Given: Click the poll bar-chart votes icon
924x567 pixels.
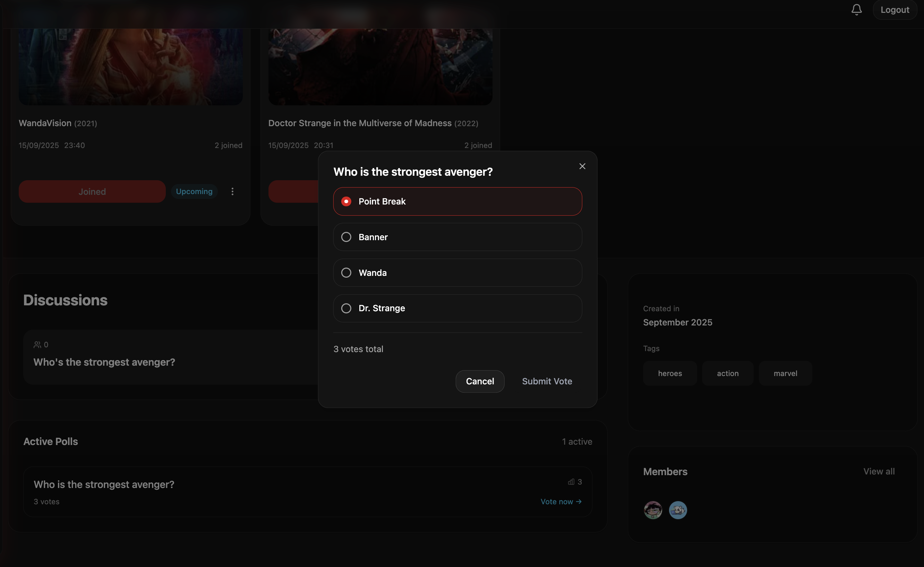Looking at the screenshot, I should tap(571, 482).
